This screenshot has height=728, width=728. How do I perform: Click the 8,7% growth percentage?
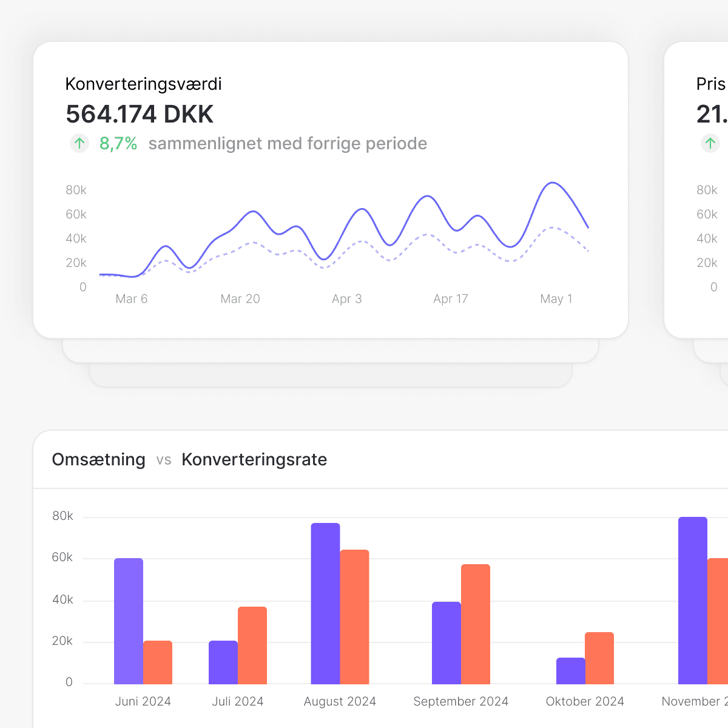pos(118,144)
